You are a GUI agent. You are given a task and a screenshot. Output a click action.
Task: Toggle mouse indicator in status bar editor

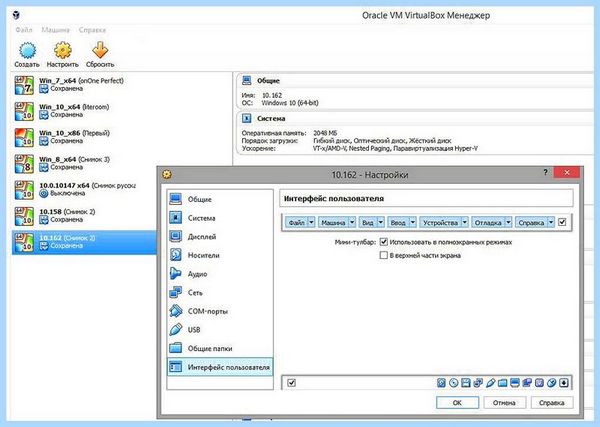pyautogui.click(x=551, y=383)
